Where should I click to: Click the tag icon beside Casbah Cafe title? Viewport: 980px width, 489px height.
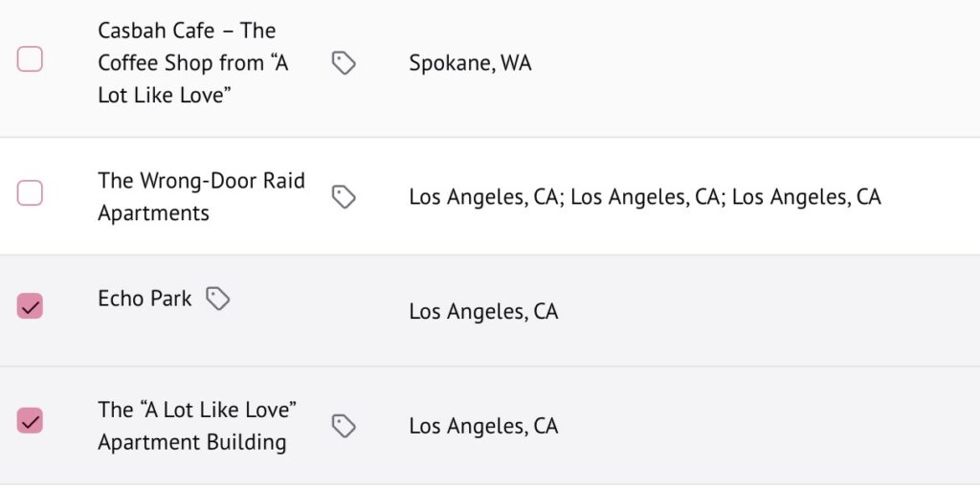[344, 63]
